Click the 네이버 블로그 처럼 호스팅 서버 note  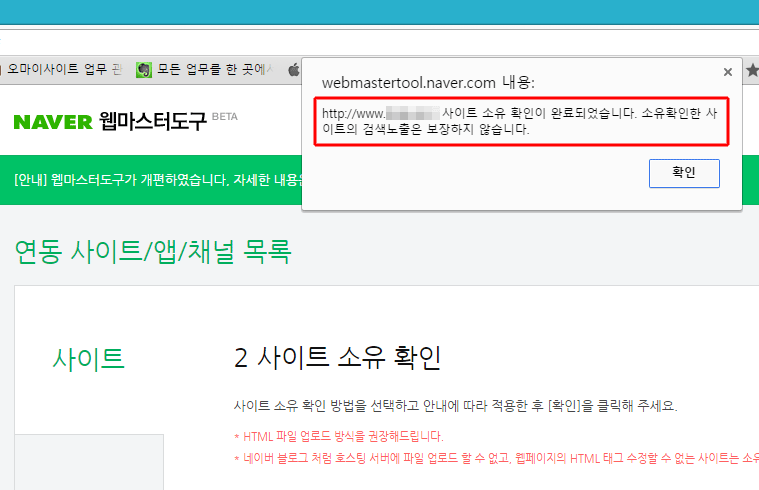(497, 458)
